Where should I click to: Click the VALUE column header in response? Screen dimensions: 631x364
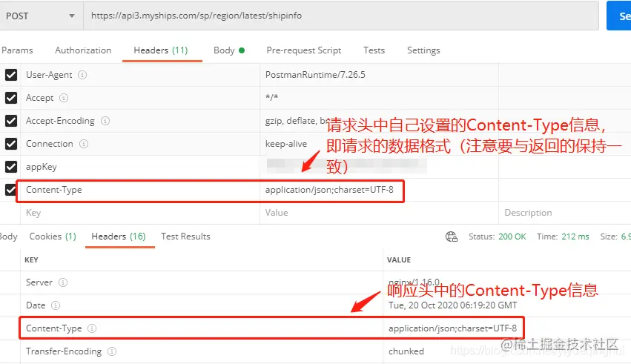pos(399,259)
